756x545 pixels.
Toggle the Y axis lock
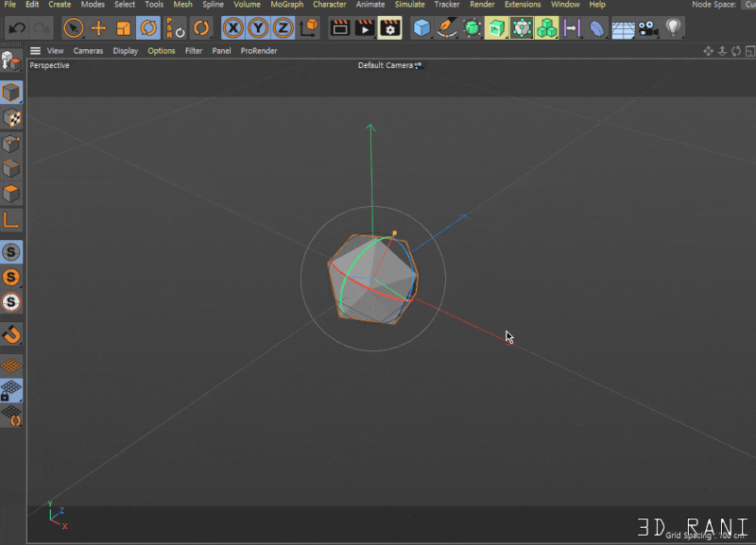pos(256,28)
